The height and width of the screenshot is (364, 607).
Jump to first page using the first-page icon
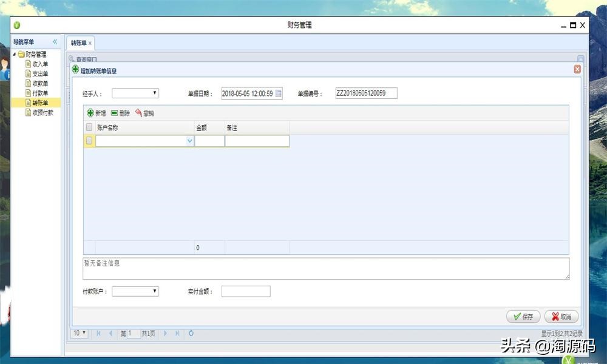(99, 333)
